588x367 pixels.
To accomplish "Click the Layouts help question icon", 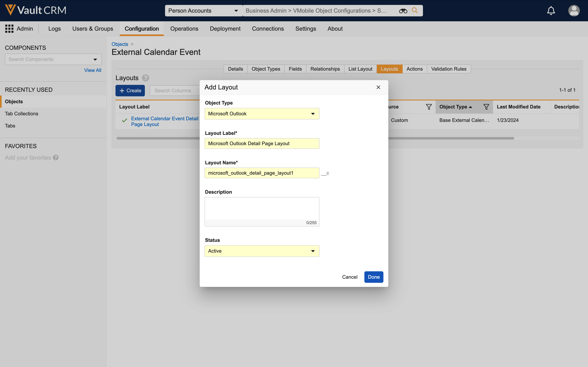I will 146,78.
